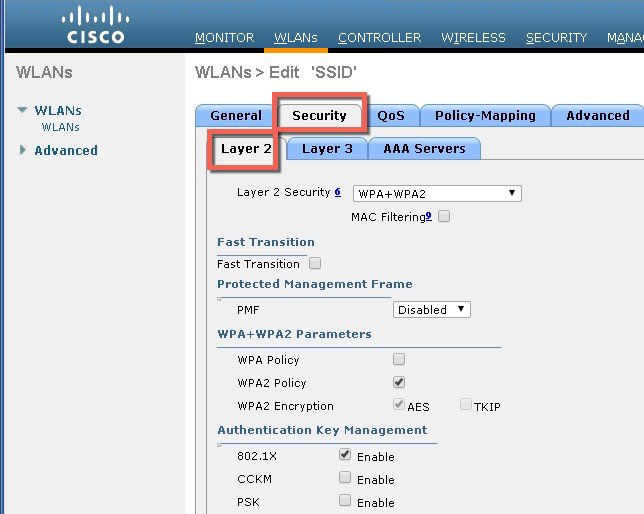Expand the Advanced sidebar section

22,150
